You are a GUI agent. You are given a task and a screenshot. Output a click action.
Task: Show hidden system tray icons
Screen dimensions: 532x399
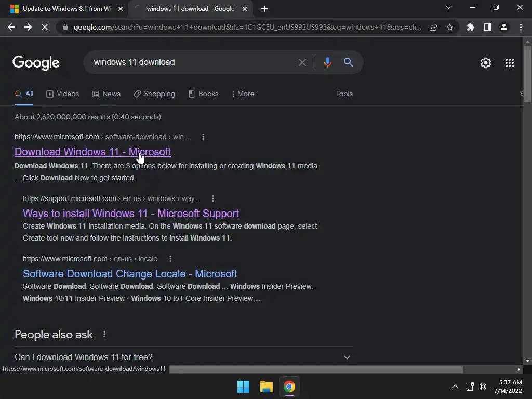click(x=455, y=387)
